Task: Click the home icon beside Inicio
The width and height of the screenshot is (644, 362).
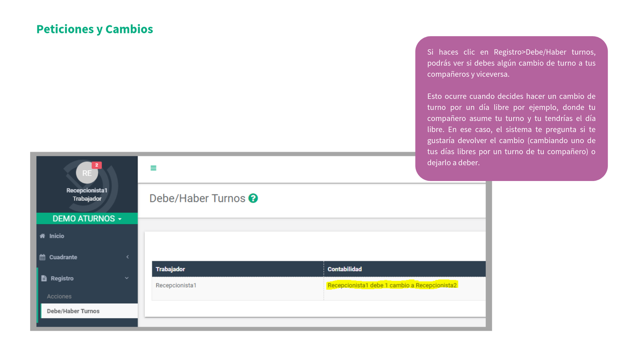Action: (x=42, y=236)
